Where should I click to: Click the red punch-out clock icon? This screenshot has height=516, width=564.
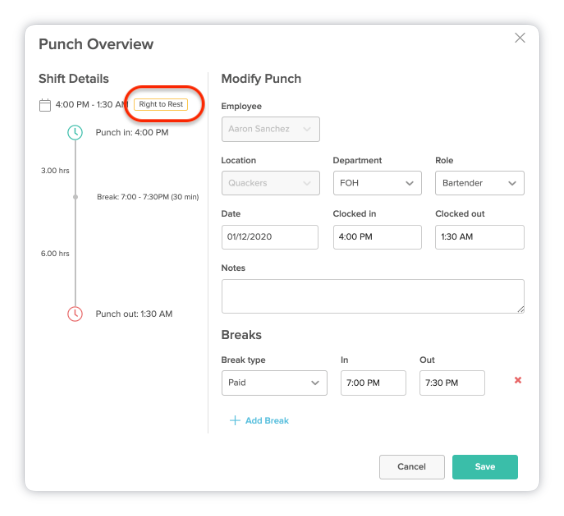tap(75, 314)
